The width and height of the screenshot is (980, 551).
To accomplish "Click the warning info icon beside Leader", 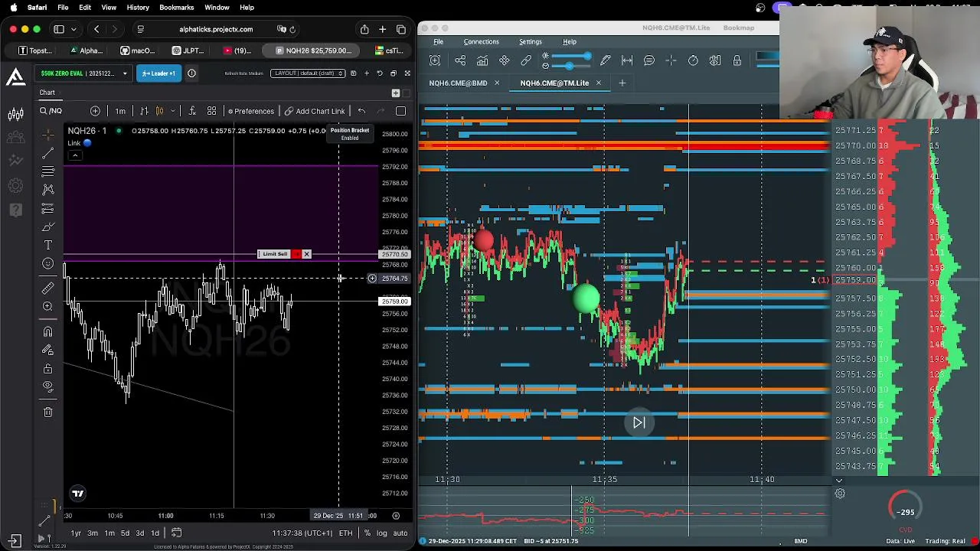I will (191, 73).
